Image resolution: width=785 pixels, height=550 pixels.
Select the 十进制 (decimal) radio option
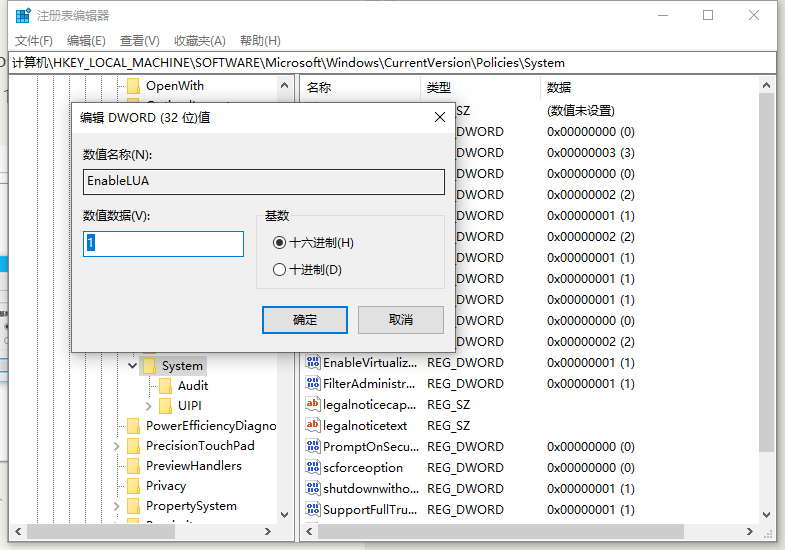pos(279,270)
